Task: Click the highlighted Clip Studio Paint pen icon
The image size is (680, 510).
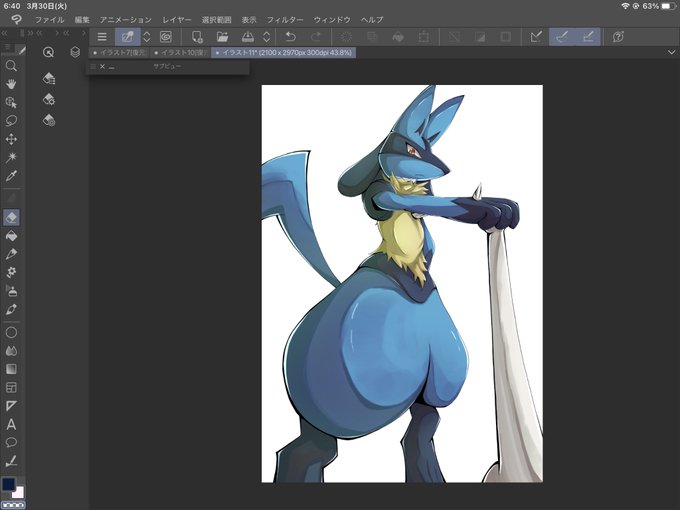Action: tap(128, 37)
